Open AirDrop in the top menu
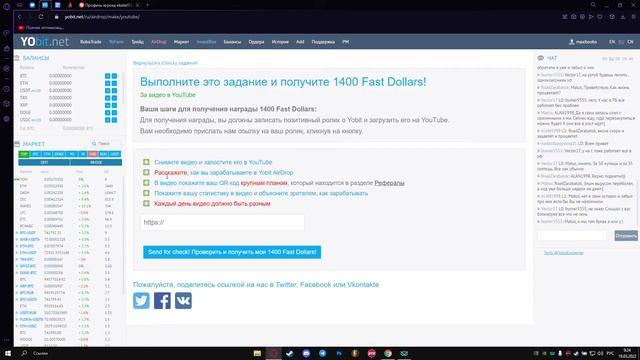This screenshot has height=360, width=640. (x=159, y=42)
